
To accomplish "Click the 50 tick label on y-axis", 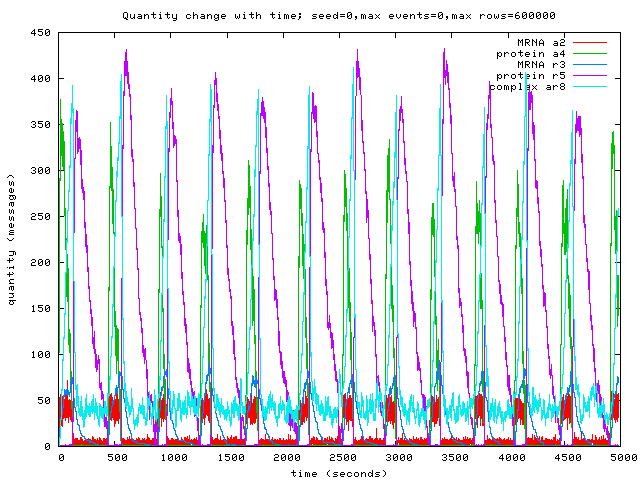I will click(x=45, y=400).
